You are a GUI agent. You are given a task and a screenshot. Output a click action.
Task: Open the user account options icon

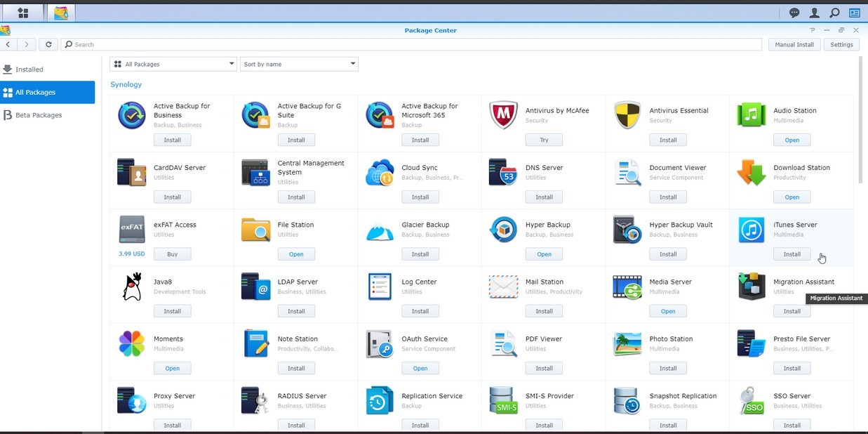[814, 13]
